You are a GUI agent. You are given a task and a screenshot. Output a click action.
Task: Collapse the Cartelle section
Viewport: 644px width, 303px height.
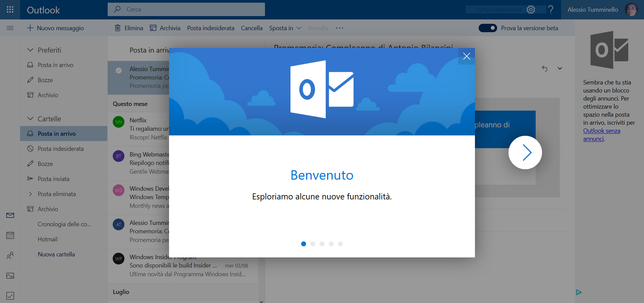30,119
